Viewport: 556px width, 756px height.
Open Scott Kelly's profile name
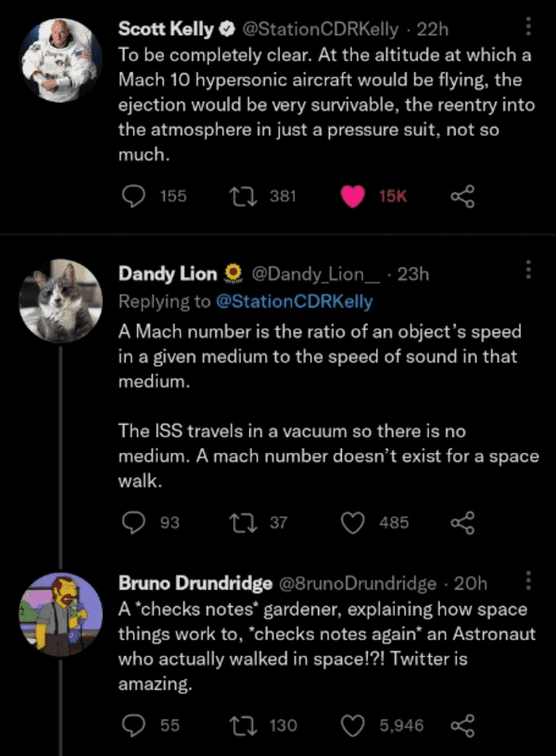point(166,30)
